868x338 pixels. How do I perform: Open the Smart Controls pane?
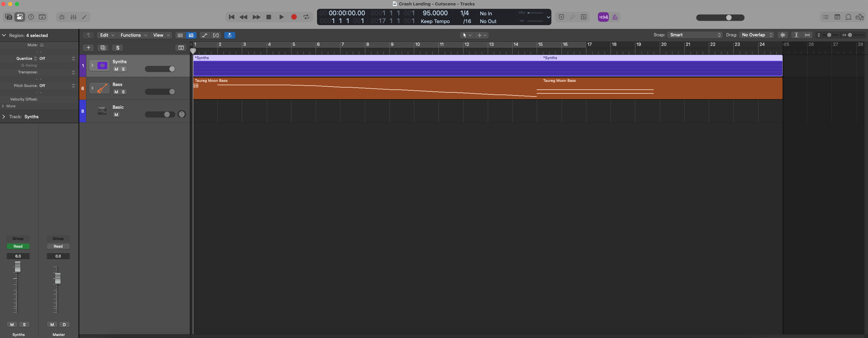tap(62, 17)
